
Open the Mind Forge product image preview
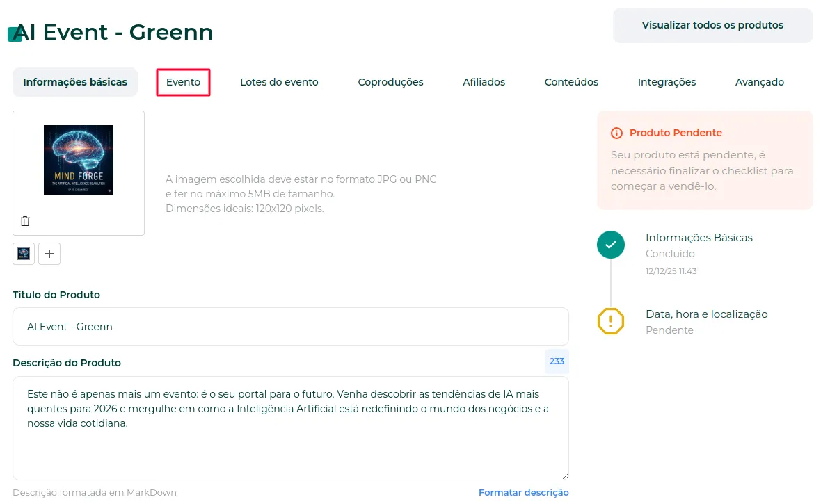pyautogui.click(x=79, y=160)
